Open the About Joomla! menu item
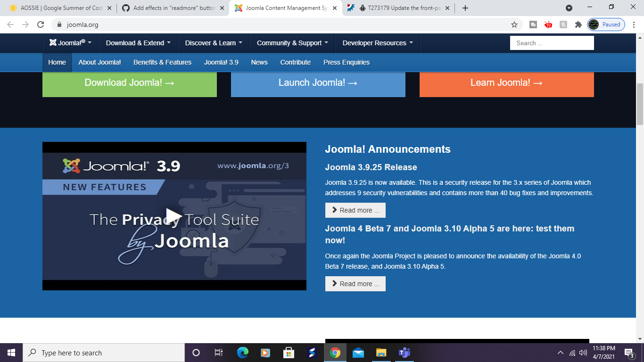 (x=99, y=62)
